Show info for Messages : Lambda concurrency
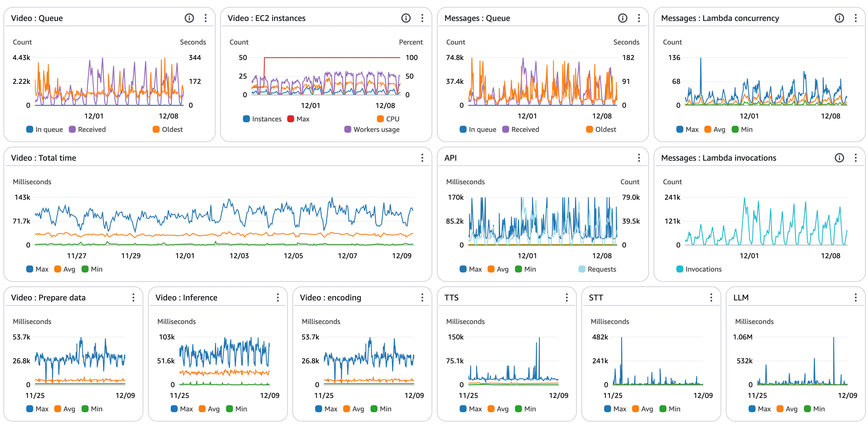 coord(839,18)
